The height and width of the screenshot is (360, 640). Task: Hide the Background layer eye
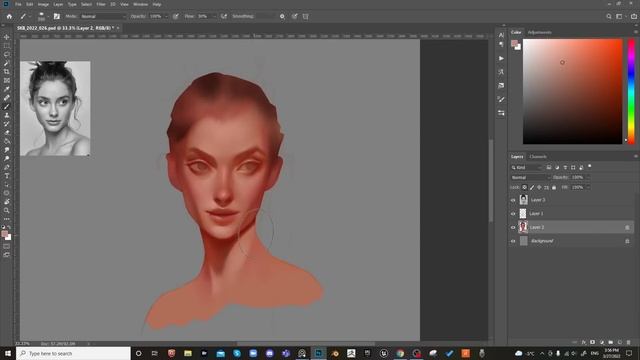[x=513, y=241]
